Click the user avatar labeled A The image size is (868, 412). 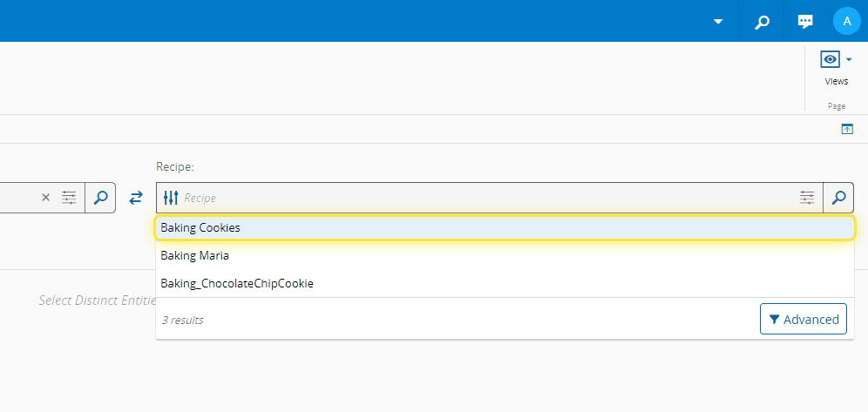(846, 21)
